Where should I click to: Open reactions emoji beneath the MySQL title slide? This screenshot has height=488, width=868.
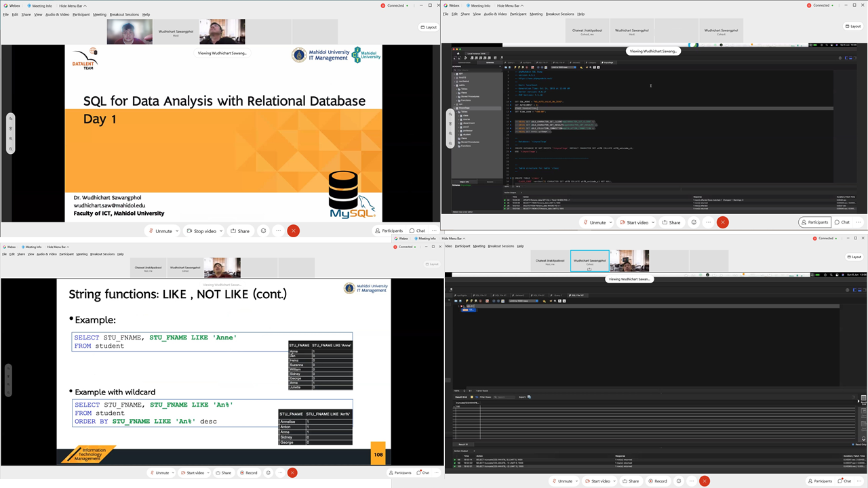(264, 231)
